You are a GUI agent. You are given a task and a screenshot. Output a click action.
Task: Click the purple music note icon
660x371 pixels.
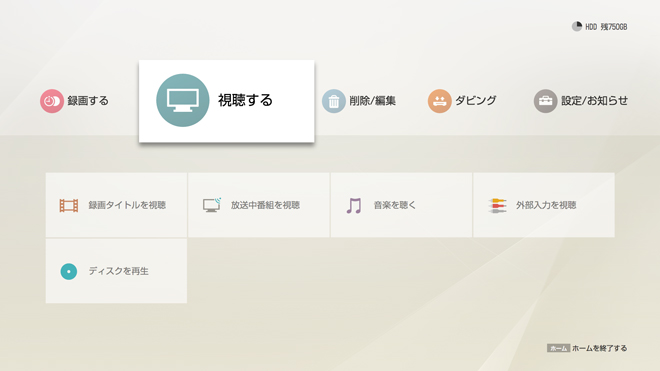[x=354, y=206]
